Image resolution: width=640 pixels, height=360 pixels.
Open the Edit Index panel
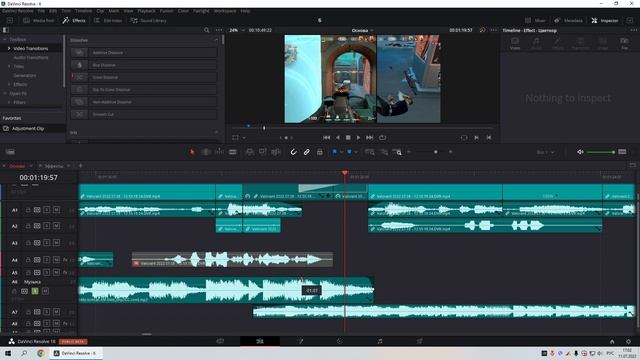click(108, 20)
